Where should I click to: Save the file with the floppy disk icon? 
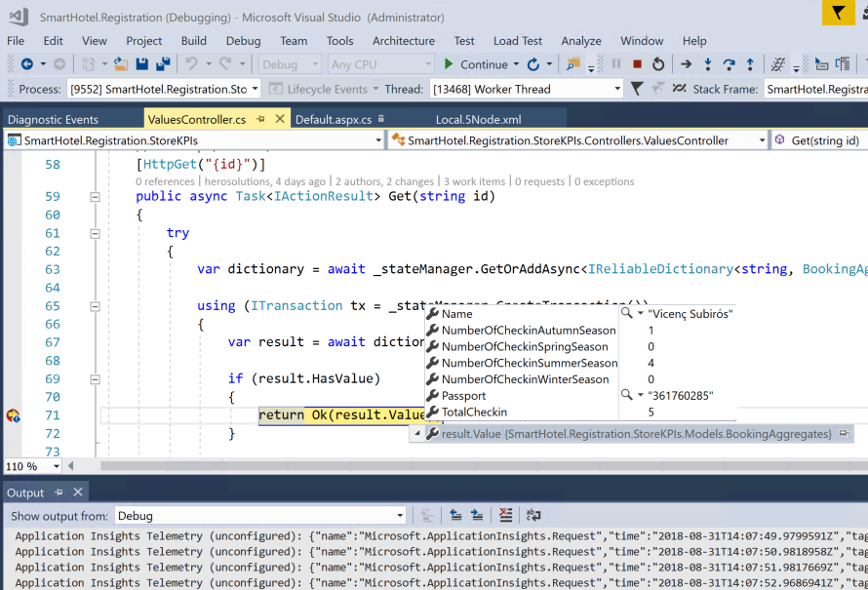click(141, 64)
